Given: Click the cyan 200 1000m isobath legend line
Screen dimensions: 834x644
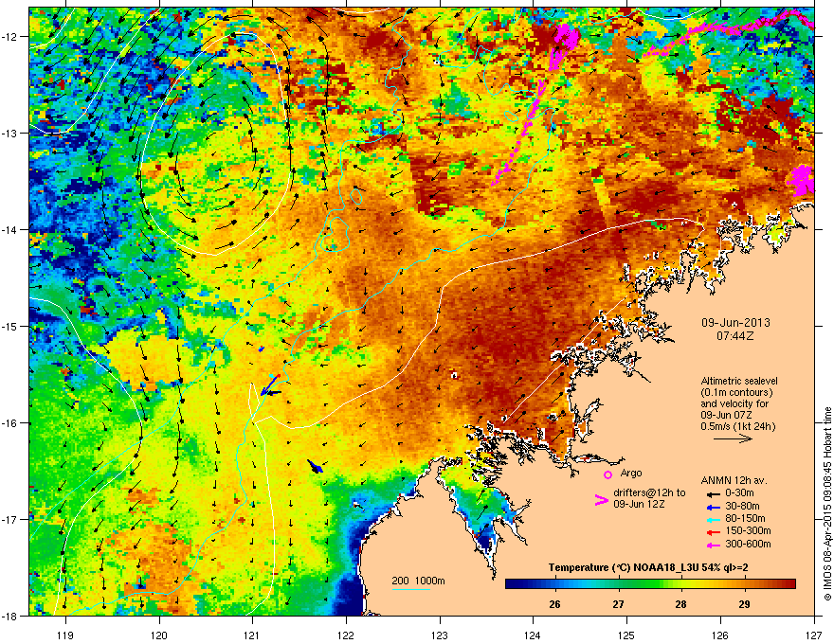Looking at the screenshot, I should coord(410,589).
